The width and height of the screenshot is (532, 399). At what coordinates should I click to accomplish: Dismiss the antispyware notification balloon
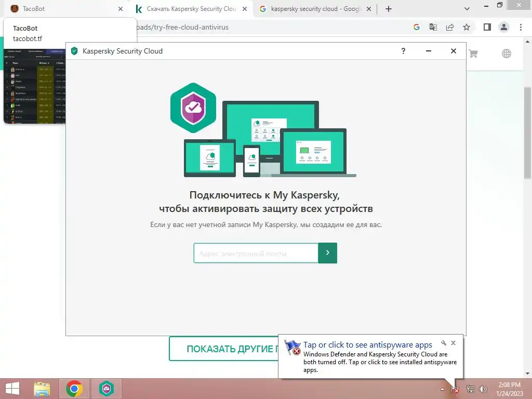point(453,343)
